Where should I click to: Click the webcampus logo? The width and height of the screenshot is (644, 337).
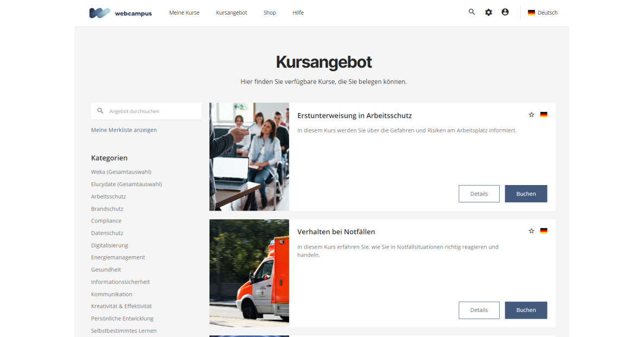pyautogui.click(x=120, y=12)
